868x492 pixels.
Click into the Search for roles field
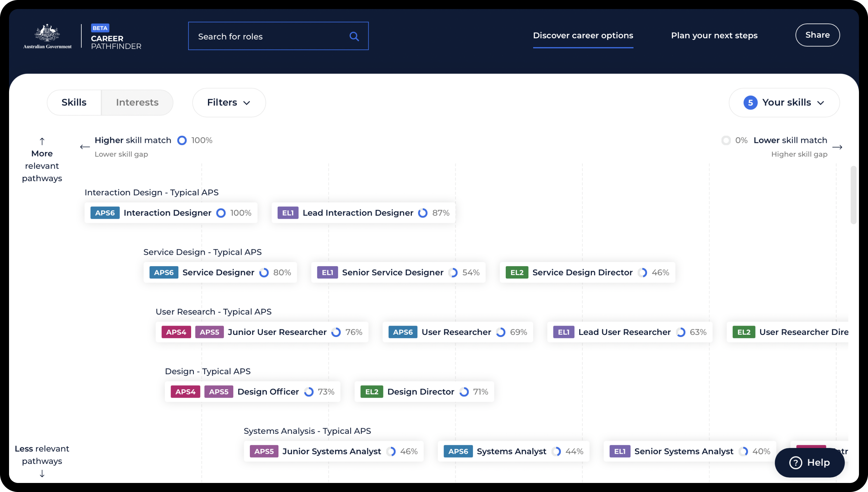pos(267,36)
